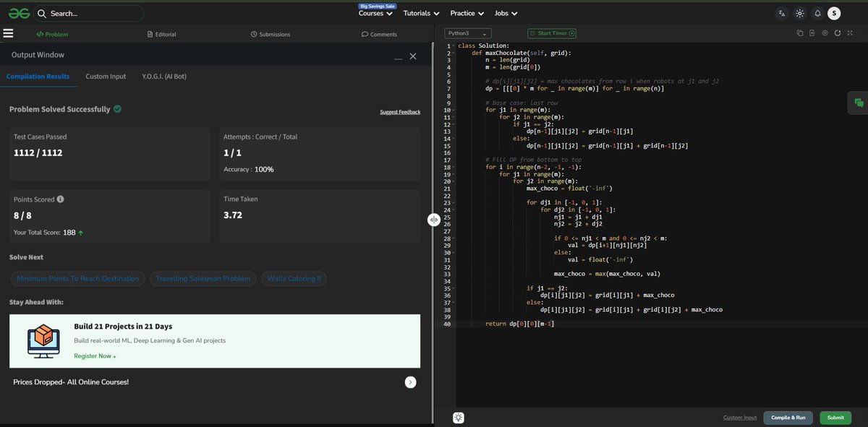Screen dimensions: 868x427
Task: Click the green check success icon
Action: click(117, 109)
